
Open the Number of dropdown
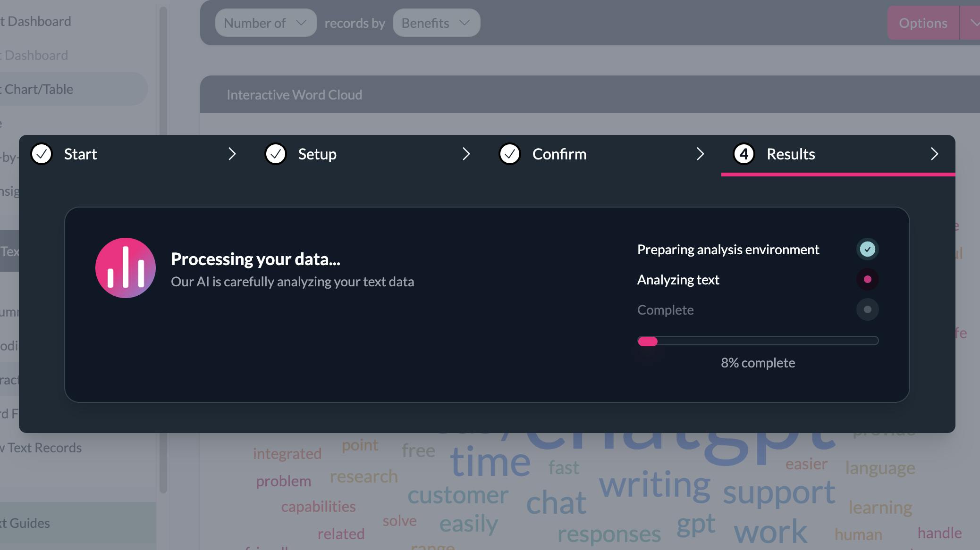point(266,23)
